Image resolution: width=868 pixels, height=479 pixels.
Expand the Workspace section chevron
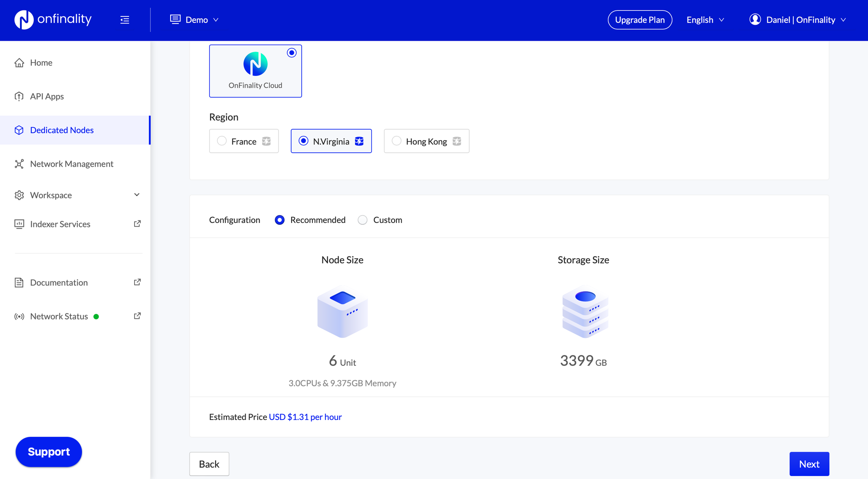pyautogui.click(x=136, y=195)
